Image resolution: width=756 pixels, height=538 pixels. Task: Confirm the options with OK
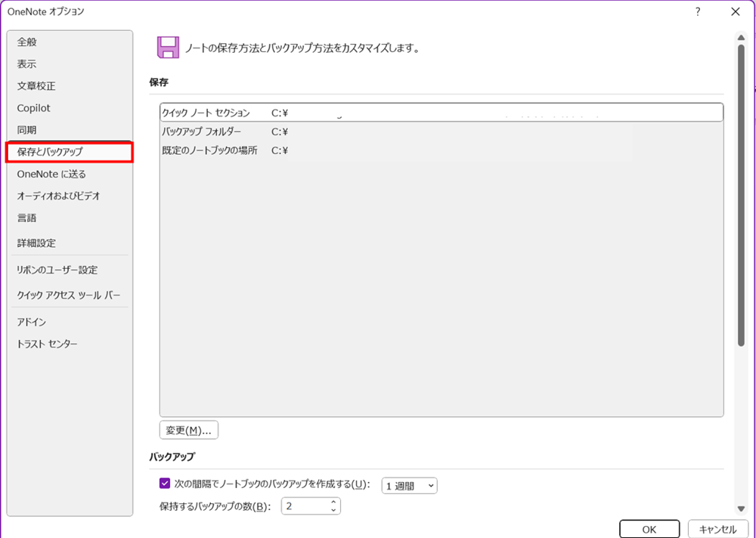[649, 530]
